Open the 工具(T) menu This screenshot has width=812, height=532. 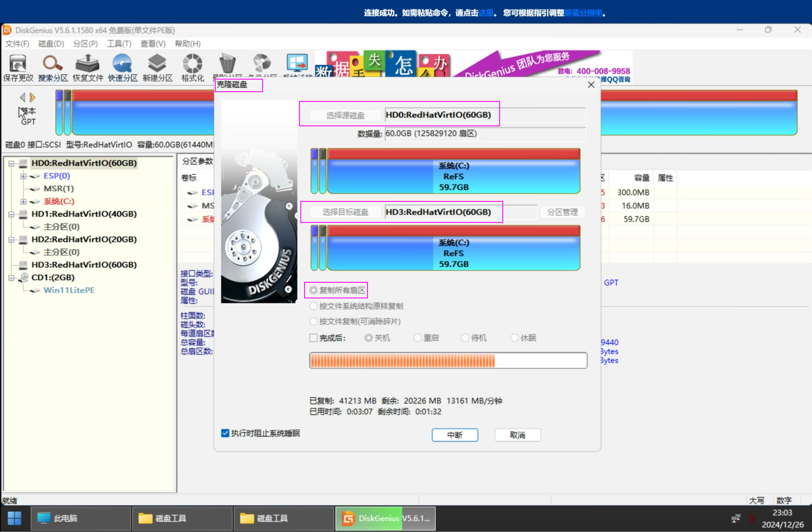(119, 44)
